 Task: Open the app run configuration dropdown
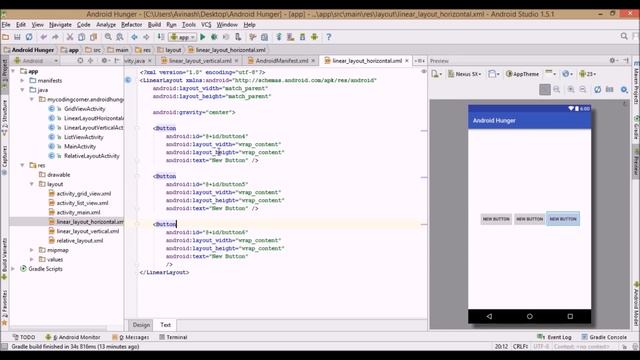(183, 37)
